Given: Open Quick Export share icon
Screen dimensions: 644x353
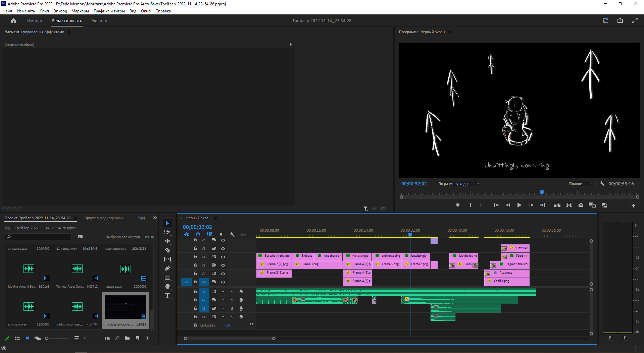Looking at the screenshot, I should (620, 20).
